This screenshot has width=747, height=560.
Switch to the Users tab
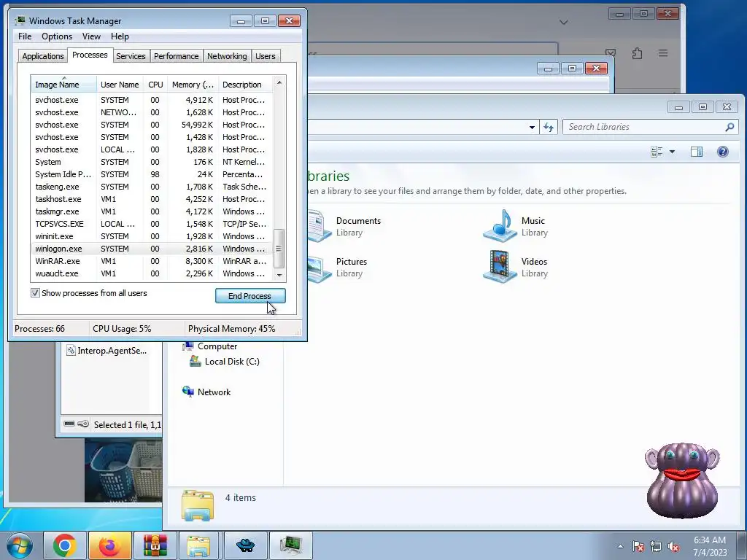265,56
